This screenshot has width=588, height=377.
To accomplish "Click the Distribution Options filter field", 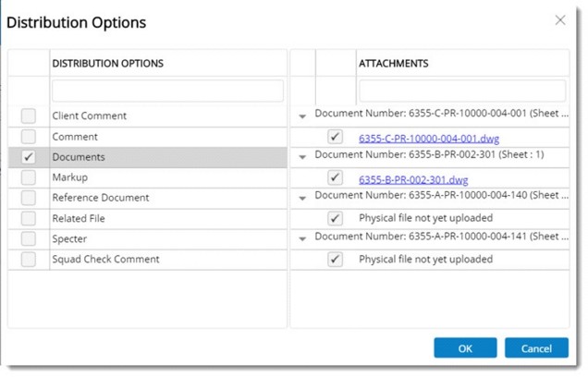I will (167, 91).
